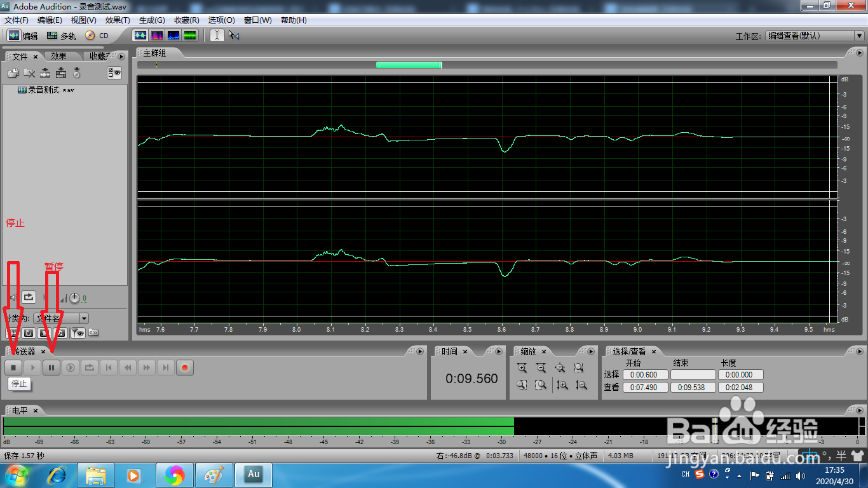
Task: Click the edit file waveform icon
Action: [45, 73]
